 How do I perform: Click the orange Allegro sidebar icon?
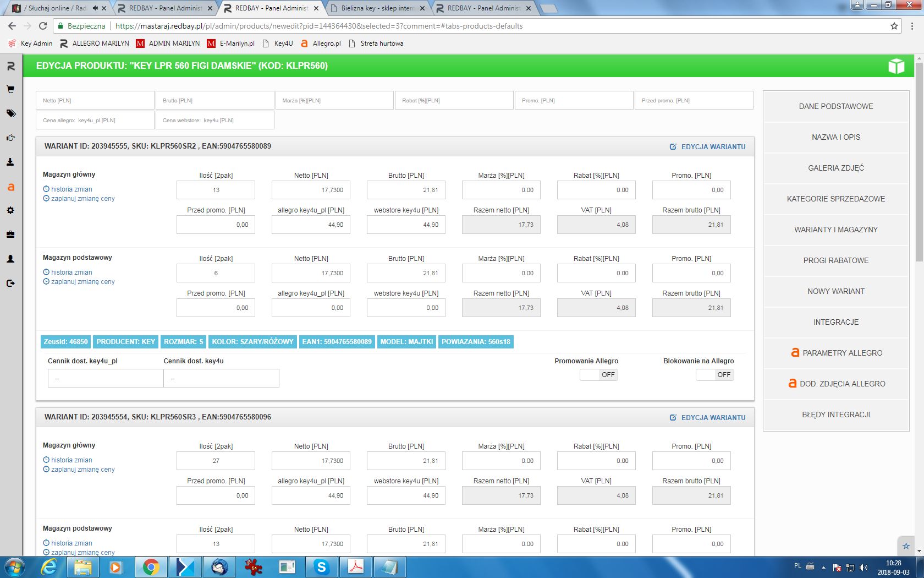point(10,187)
